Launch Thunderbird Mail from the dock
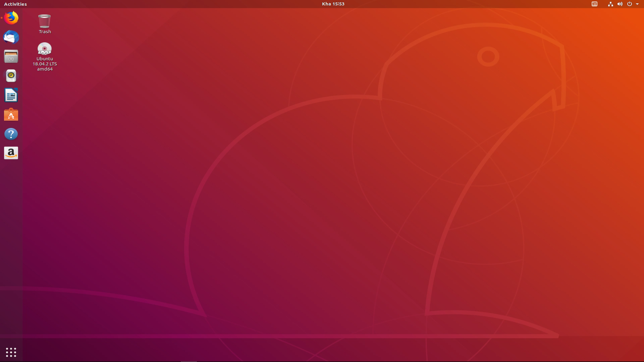This screenshot has height=362, width=644. (x=11, y=37)
